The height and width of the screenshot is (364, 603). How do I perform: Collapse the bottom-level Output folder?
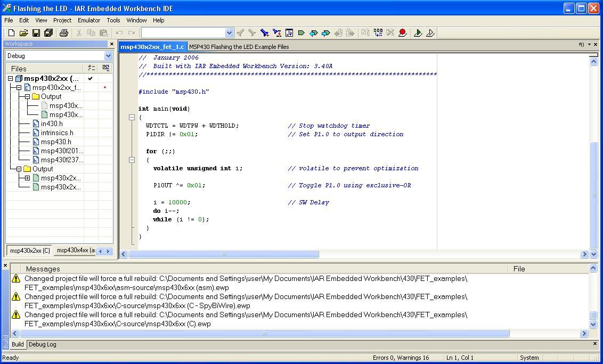click(x=19, y=169)
